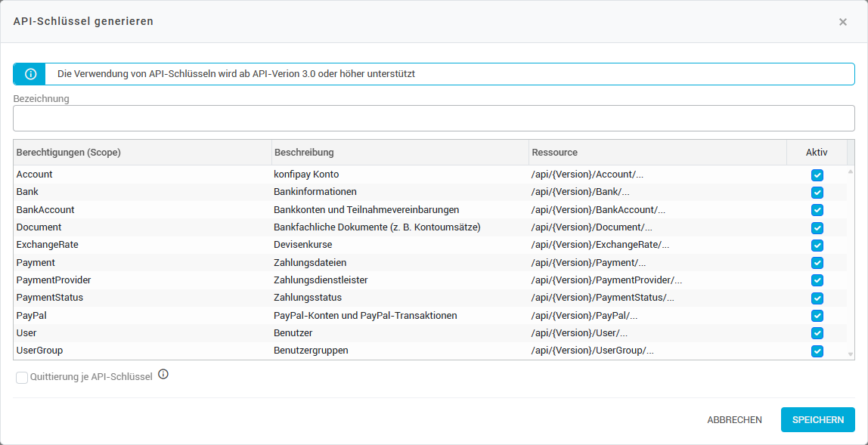Click the info icon in the blue banner
Image resolution: width=868 pixels, height=445 pixels.
click(30, 74)
